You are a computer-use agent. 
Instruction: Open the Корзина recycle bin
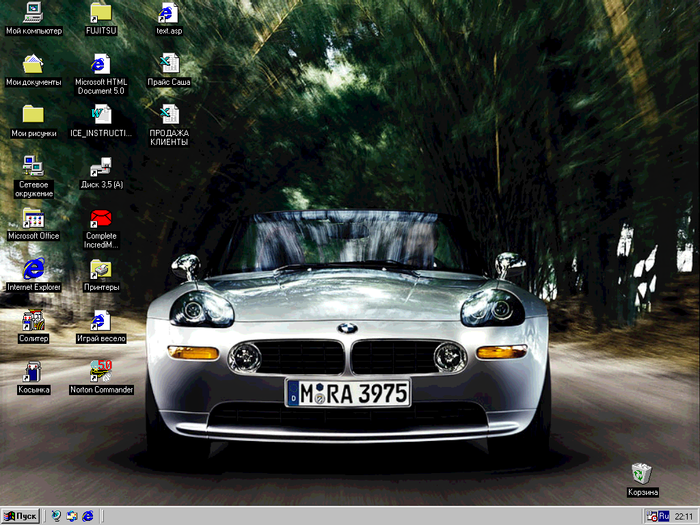[642, 473]
